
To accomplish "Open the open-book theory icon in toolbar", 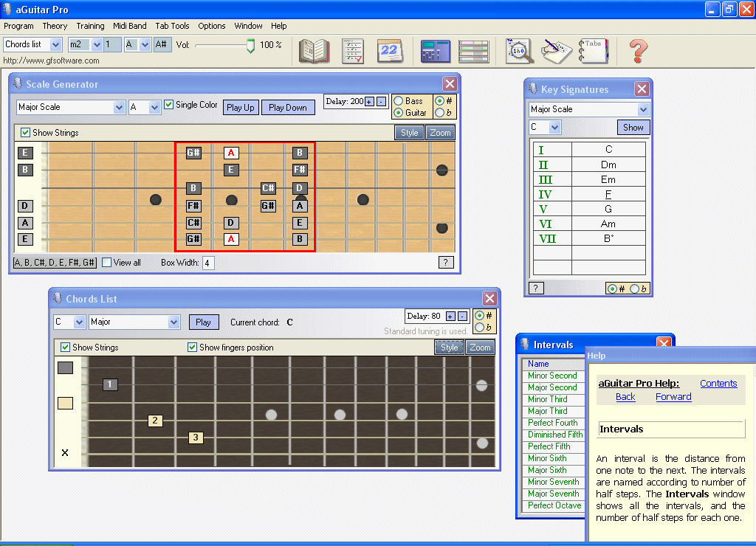I will pyautogui.click(x=314, y=51).
